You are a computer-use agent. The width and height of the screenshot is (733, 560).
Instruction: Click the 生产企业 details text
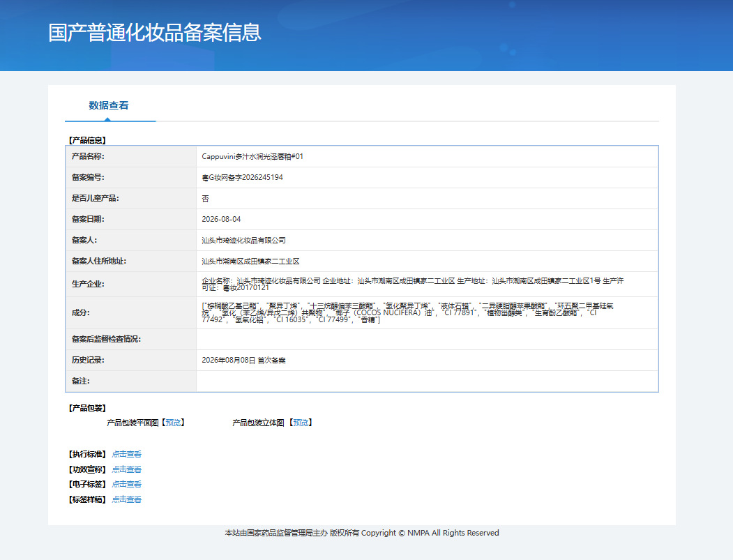tap(412, 285)
